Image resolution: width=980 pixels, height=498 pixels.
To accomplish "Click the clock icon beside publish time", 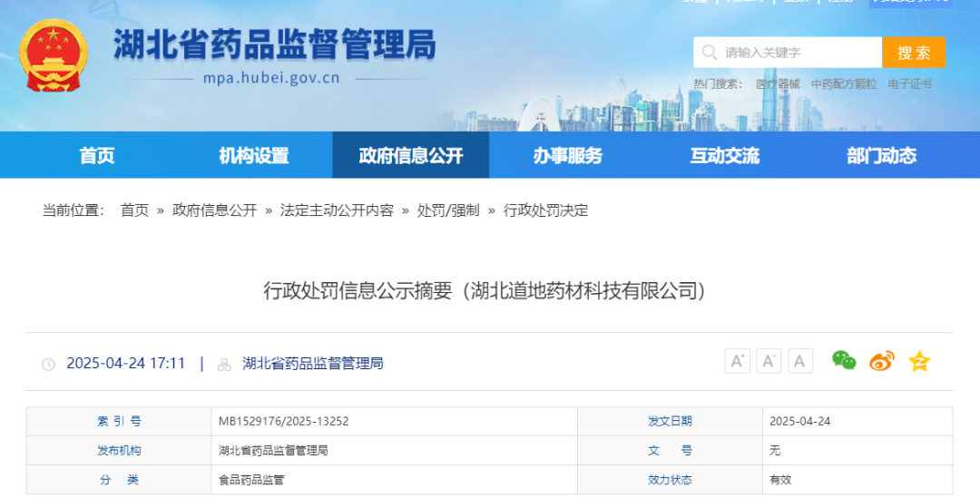I will [48, 365].
